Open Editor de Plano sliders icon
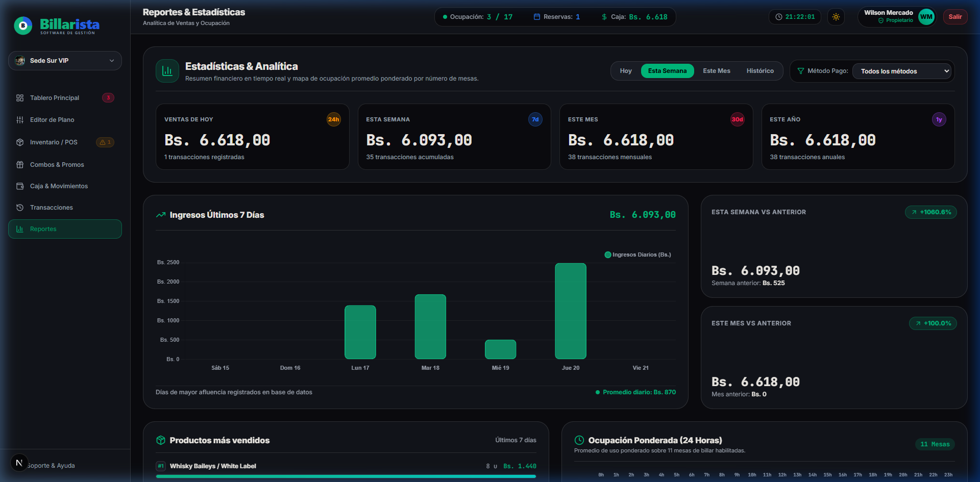Image resolution: width=980 pixels, height=482 pixels. click(x=20, y=120)
